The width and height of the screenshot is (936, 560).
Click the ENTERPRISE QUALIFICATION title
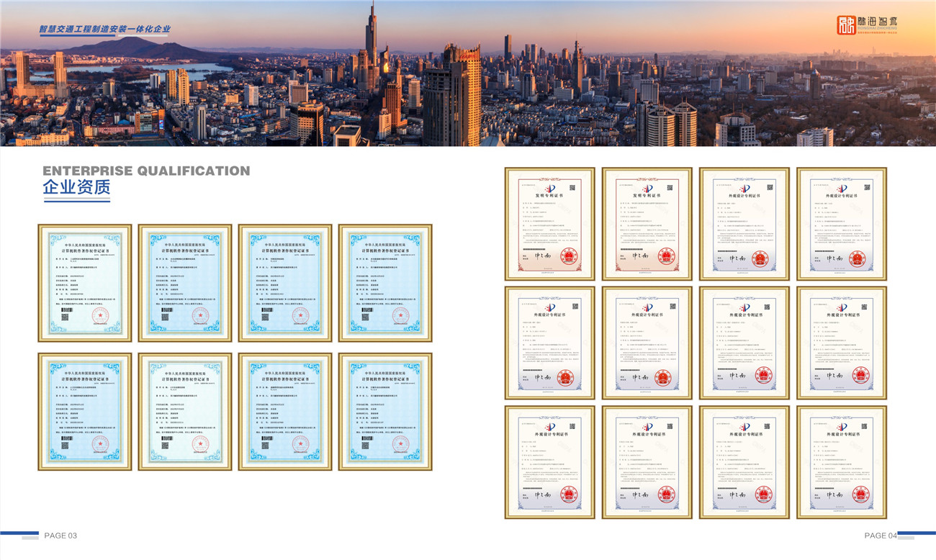tap(146, 171)
